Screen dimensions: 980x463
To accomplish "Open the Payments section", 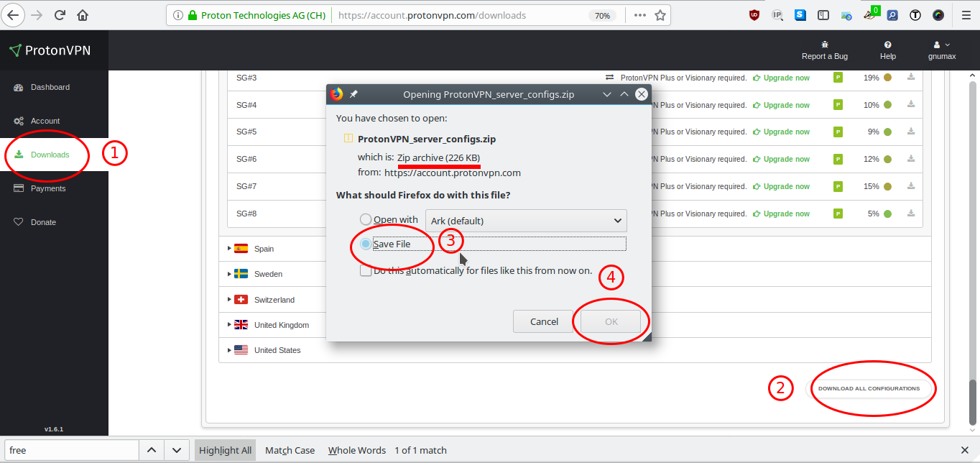I will [48, 188].
